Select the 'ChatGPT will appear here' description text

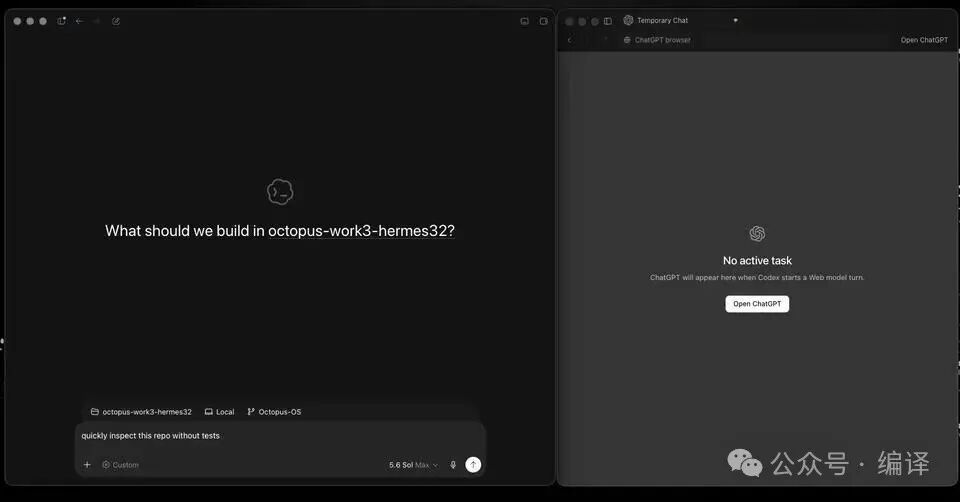[x=757, y=277]
